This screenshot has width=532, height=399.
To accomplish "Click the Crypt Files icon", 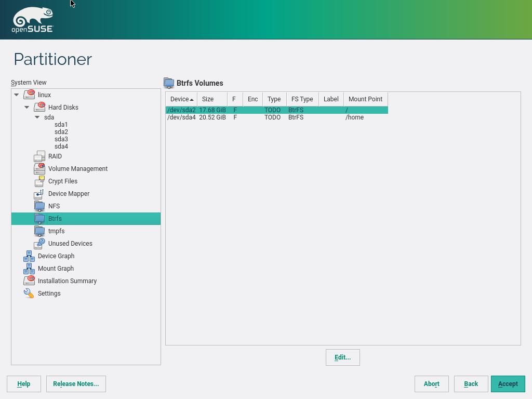I will coord(39,181).
